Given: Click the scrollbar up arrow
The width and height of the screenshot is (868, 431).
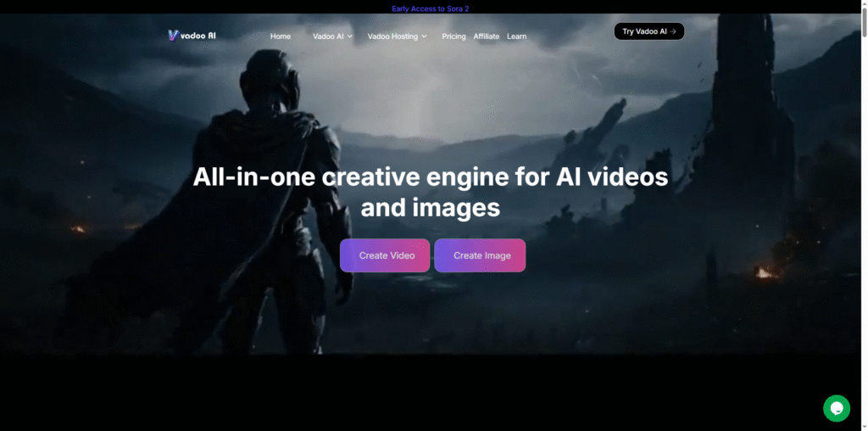Looking at the screenshot, I should pyautogui.click(x=864, y=4).
